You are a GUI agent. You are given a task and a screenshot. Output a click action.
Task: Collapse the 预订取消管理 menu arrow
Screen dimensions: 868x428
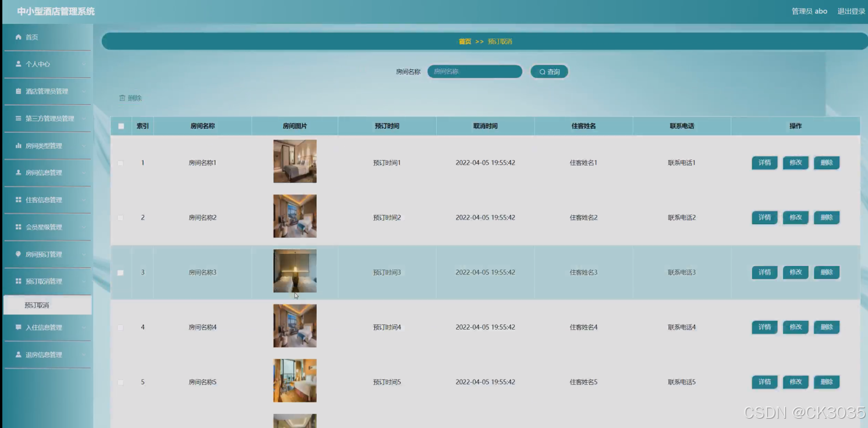click(x=84, y=281)
